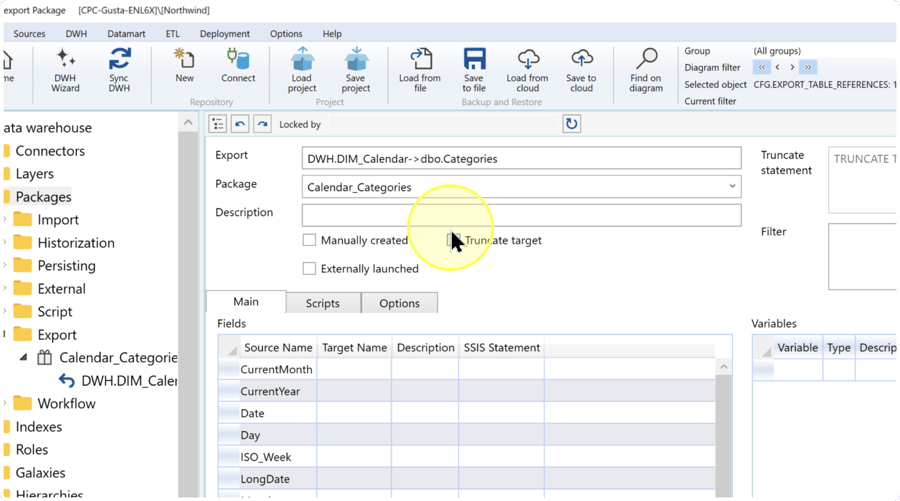Expand the Import folder
900x501 pixels.
click(5, 219)
